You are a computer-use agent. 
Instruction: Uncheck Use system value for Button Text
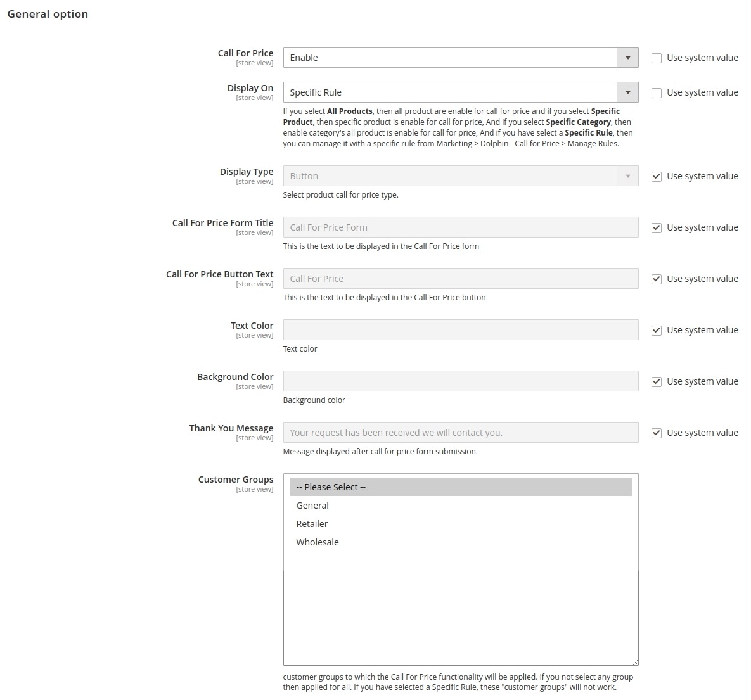657,279
